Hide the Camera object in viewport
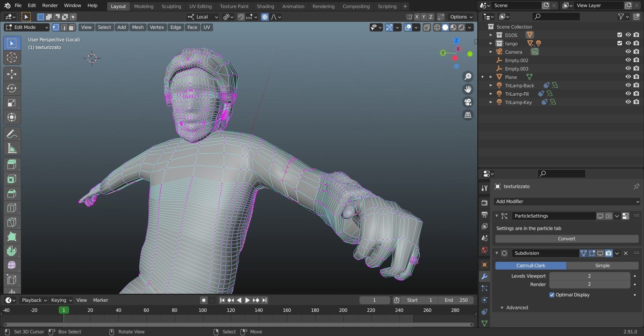This screenshot has height=336, width=644. click(x=628, y=52)
